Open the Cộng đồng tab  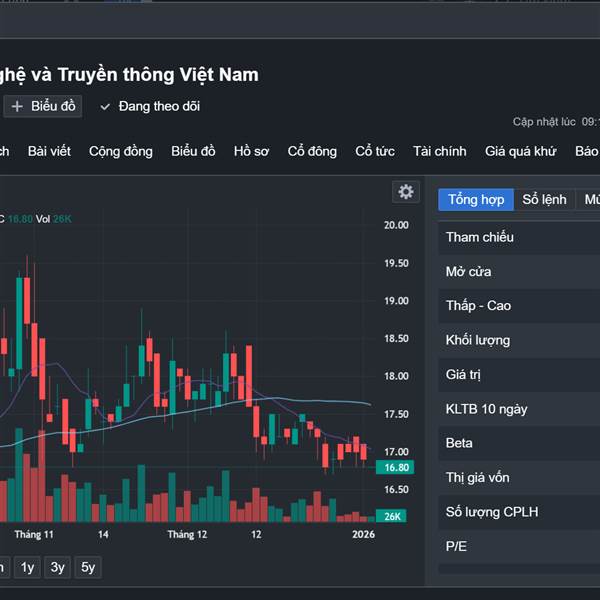tap(121, 152)
